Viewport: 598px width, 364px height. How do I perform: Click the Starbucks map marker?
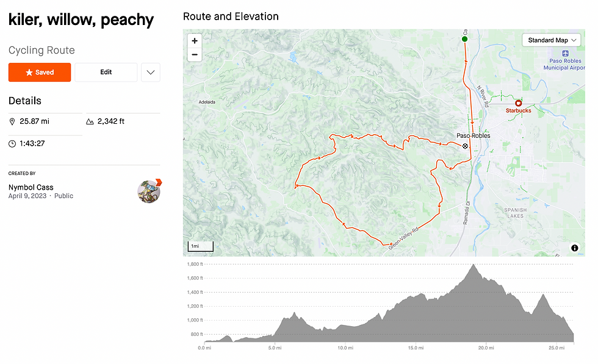point(518,104)
